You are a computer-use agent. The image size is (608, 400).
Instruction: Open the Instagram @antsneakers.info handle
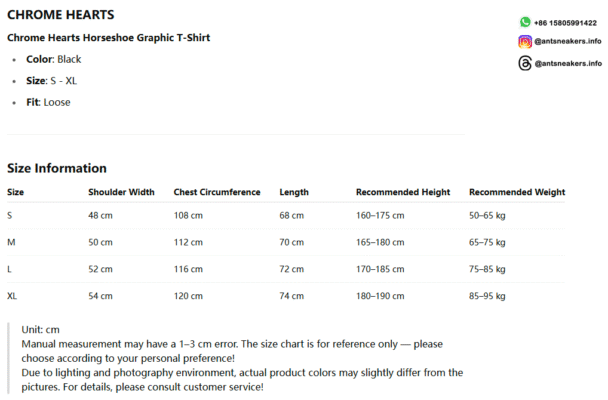tap(568, 41)
